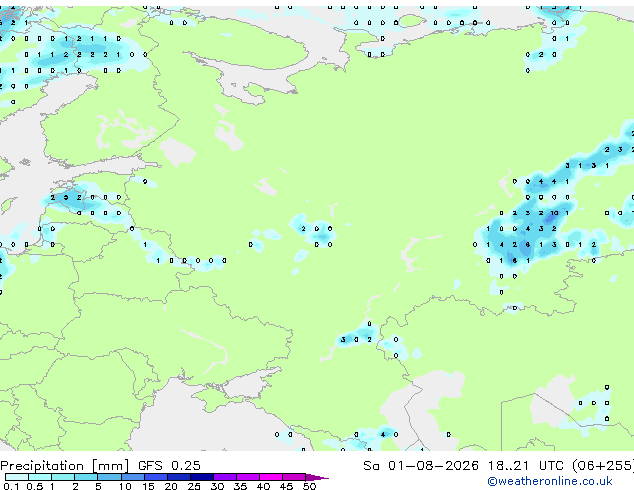This screenshot has width=634, height=490.
Task: Select the 45–50 mm legend color box
Action: click(x=294, y=477)
